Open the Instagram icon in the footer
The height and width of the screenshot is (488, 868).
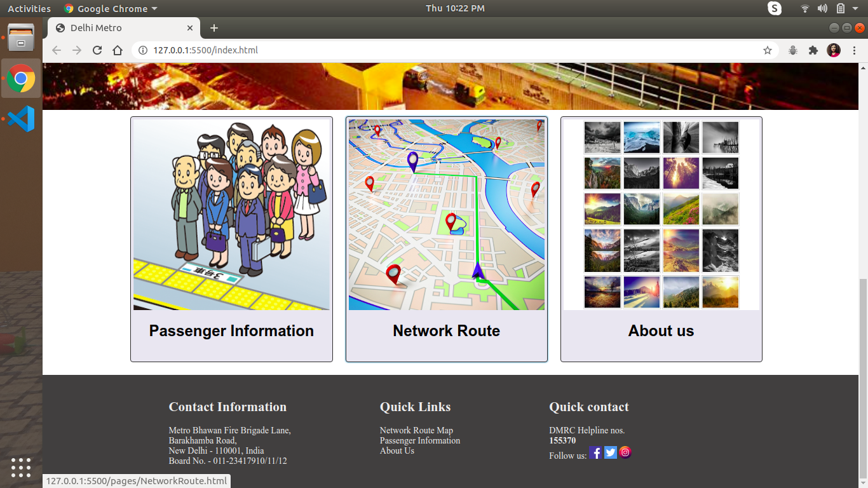pos(625,452)
